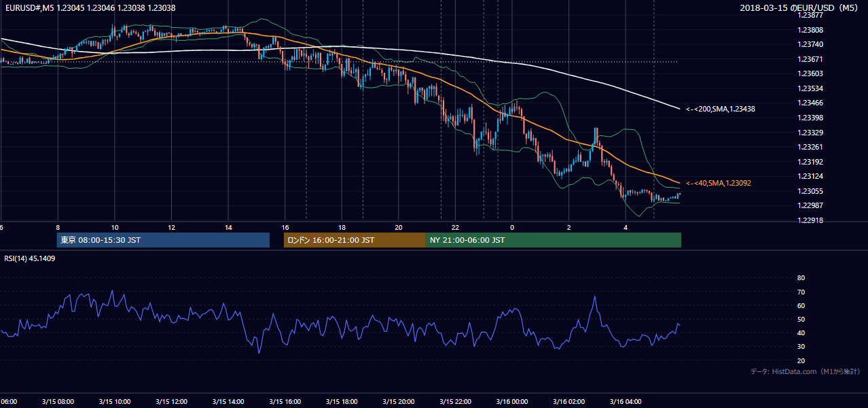Click the 東京 08:00-15:30 JST session bar
The width and height of the screenshot is (868, 408).
163,240
